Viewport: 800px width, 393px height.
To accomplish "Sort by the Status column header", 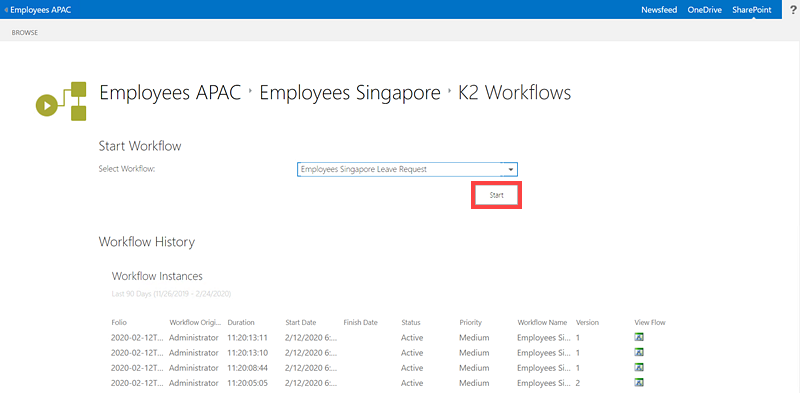I will pos(411,323).
